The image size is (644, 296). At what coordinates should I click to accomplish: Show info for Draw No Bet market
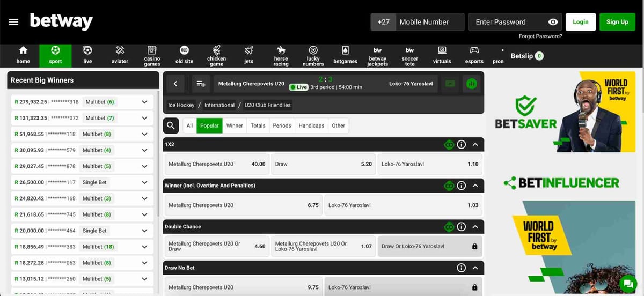pyautogui.click(x=462, y=268)
